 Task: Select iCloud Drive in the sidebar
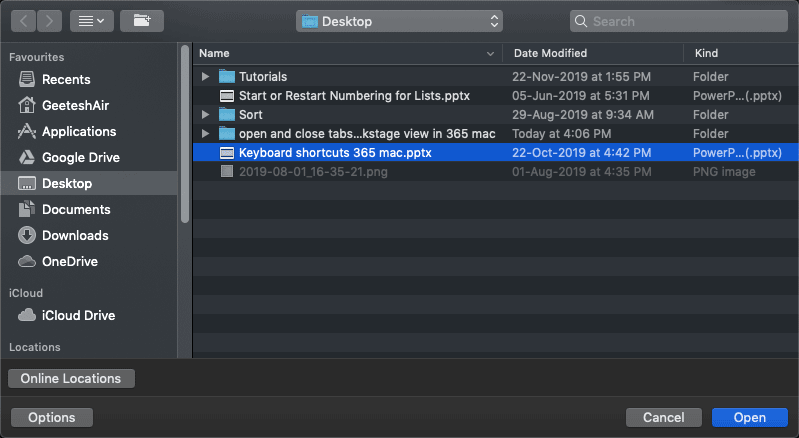click(78, 316)
